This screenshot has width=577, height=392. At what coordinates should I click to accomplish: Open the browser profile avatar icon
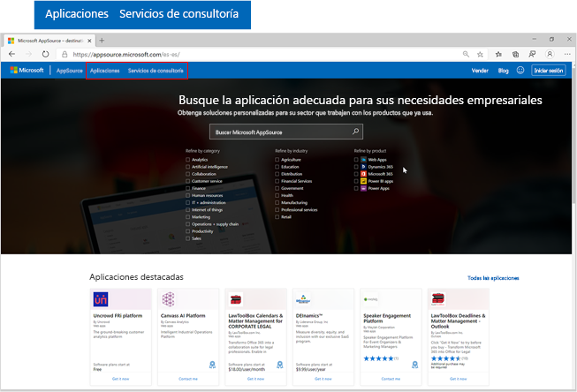pos(550,54)
